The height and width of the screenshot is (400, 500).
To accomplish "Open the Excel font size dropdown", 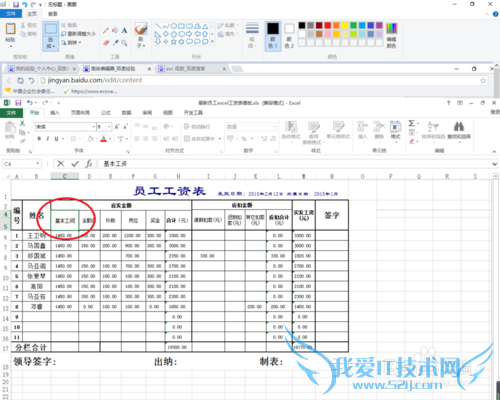I will 109,127.
